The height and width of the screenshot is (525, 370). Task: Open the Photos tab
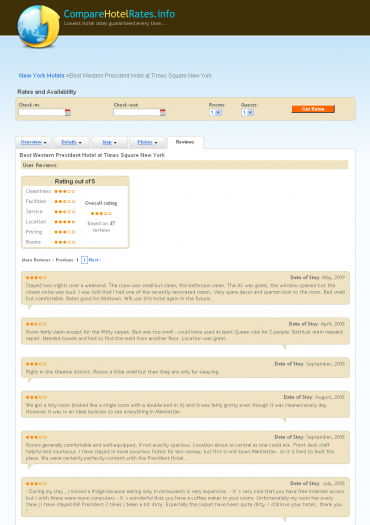[x=145, y=142]
